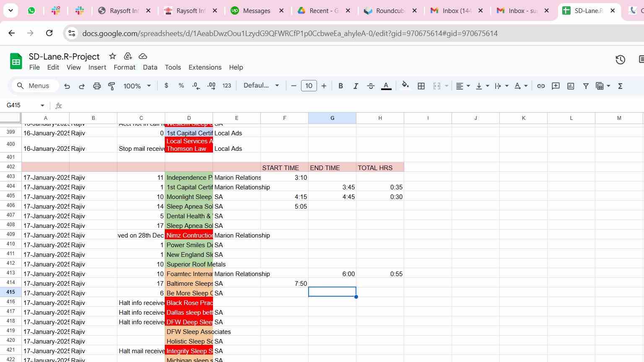The height and width of the screenshot is (362, 644).
Task: Decrease font size with minus button
Action: click(293, 86)
